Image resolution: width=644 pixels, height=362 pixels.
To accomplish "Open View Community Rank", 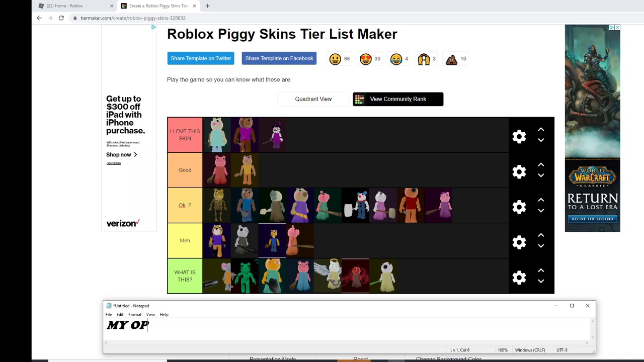I will pyautogui.click(x=398, y=99).
